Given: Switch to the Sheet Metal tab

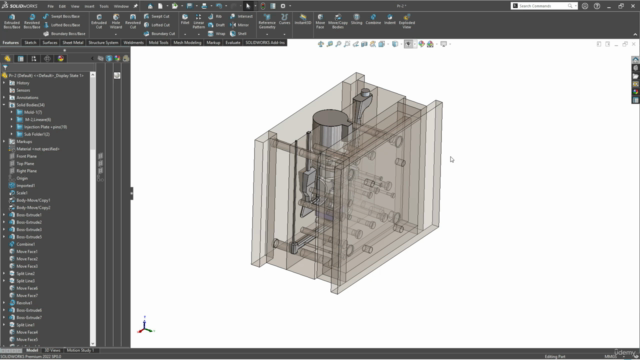Looking at the screenshot, I should [73, 42].
